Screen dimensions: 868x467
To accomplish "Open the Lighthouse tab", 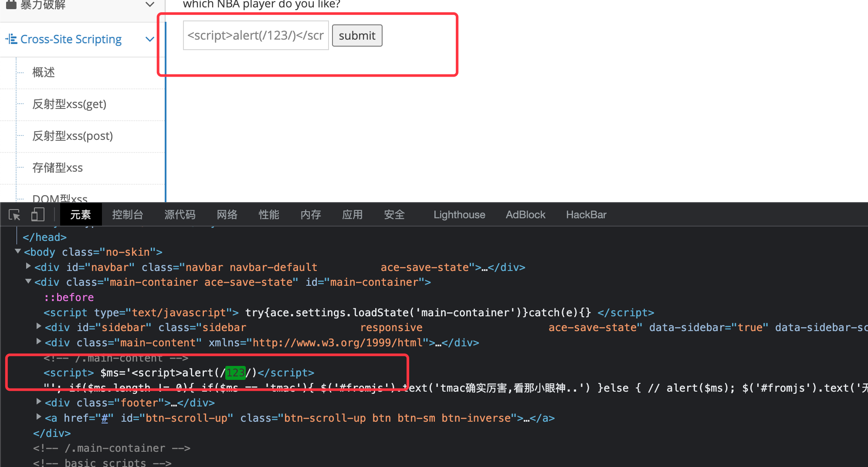I will coord(459,215).
